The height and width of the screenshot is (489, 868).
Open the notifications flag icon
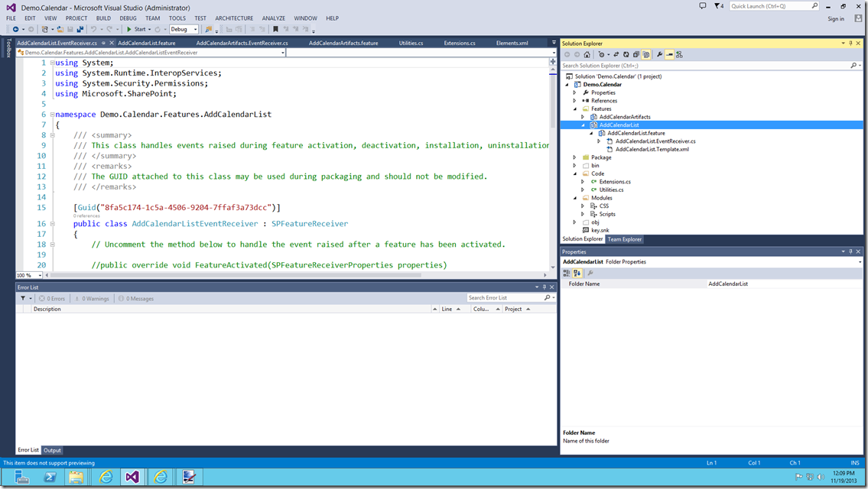point(719,6)
